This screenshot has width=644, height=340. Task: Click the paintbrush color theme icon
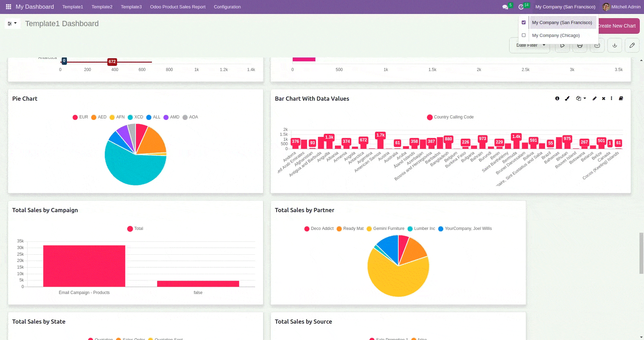567,99
